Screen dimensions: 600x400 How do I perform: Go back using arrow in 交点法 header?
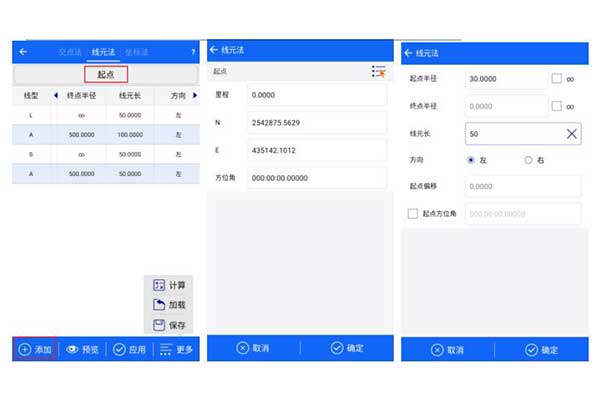click(23, 52)
